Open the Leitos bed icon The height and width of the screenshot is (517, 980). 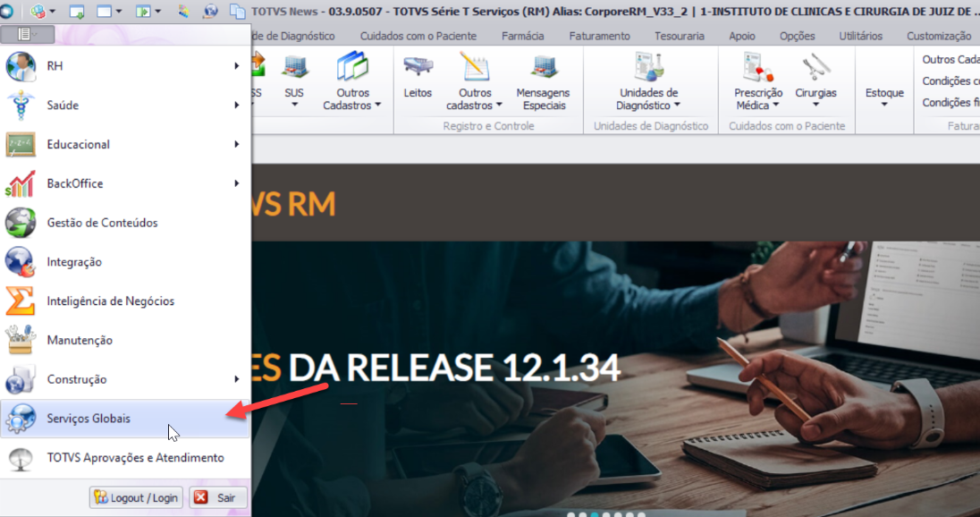click(418, 66)
